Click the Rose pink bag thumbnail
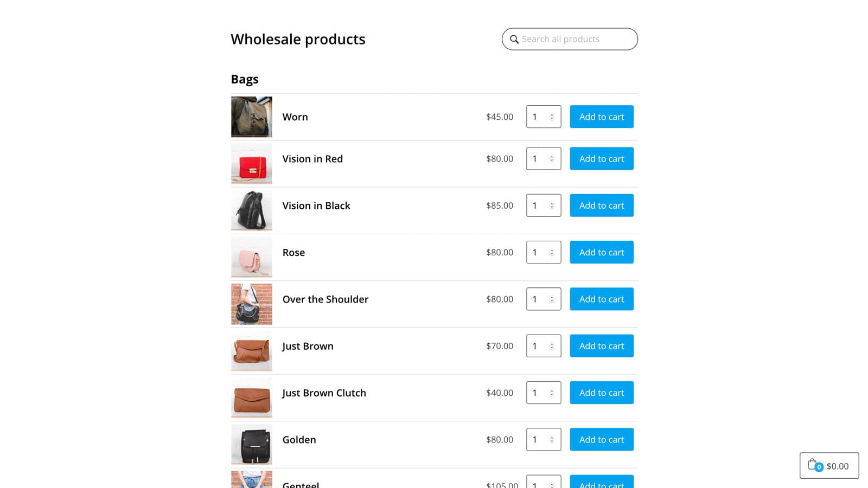The image size is (868, 488). [x=251, y=256]
